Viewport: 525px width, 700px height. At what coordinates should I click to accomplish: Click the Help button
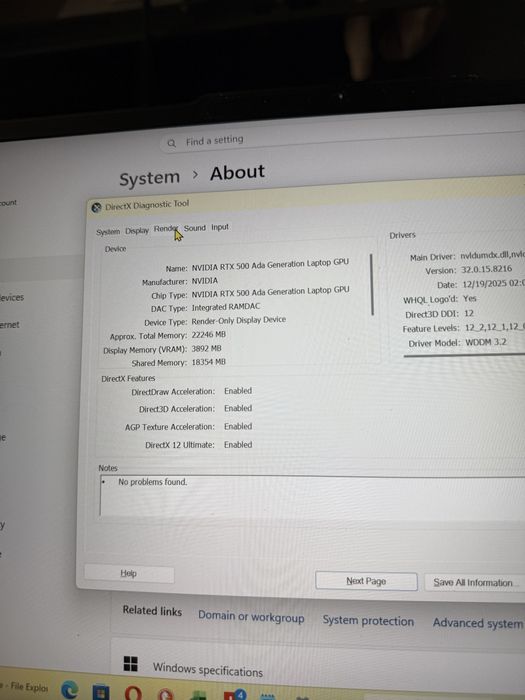(129, 573)
